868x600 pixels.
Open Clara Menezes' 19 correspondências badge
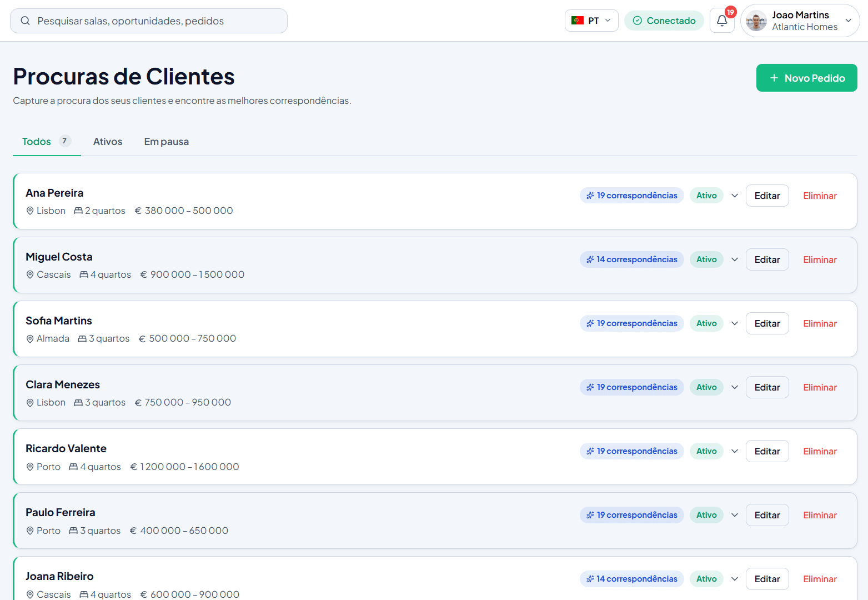point(631,387)
